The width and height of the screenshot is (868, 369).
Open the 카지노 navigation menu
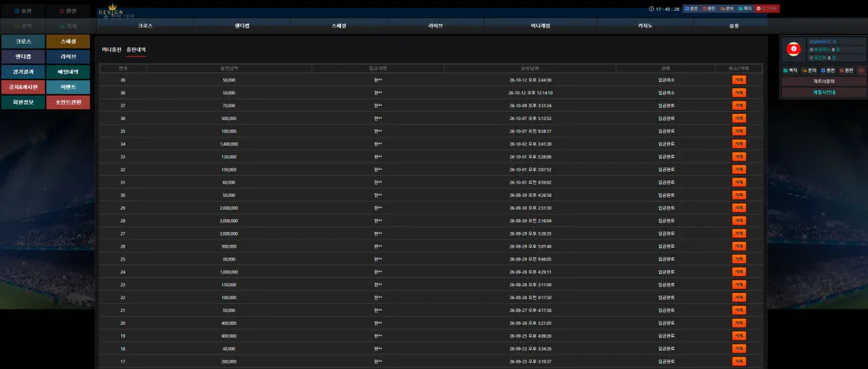(645, 26)
